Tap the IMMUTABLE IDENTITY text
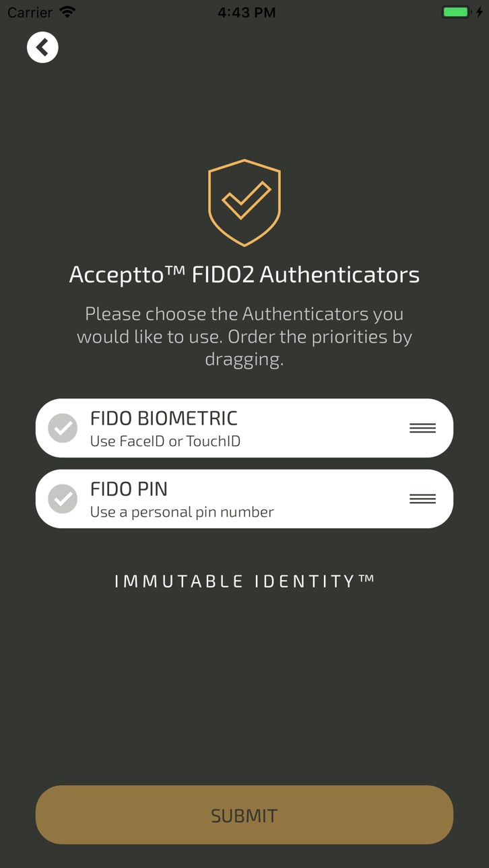The image size is (489, 868). click(x=244, y=581)
